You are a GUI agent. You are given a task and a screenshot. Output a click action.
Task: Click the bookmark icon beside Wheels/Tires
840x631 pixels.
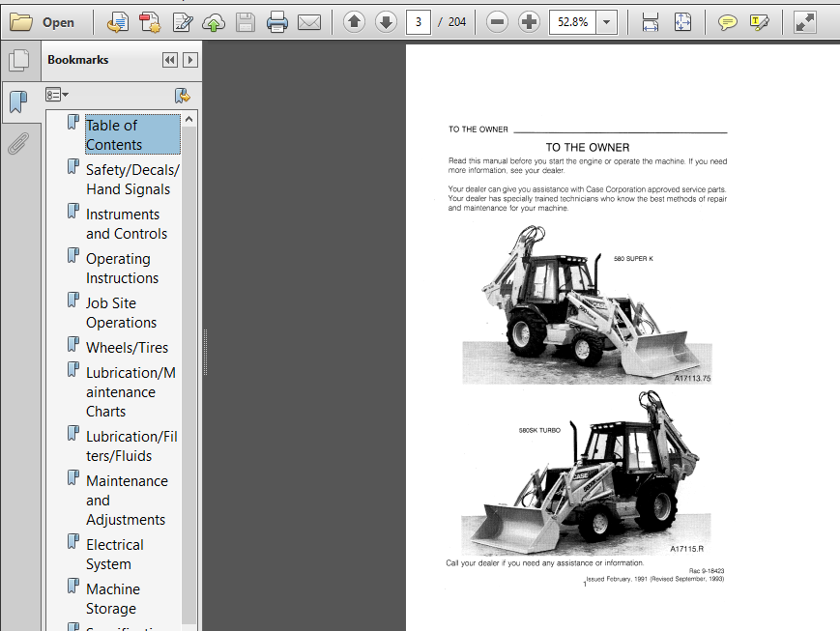click(x=72, y=344)
